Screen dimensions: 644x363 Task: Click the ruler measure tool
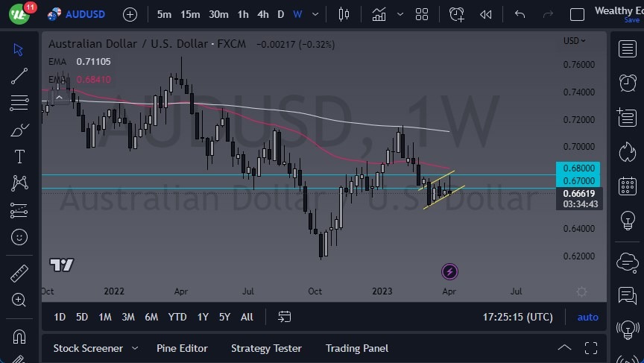point(19,274)
